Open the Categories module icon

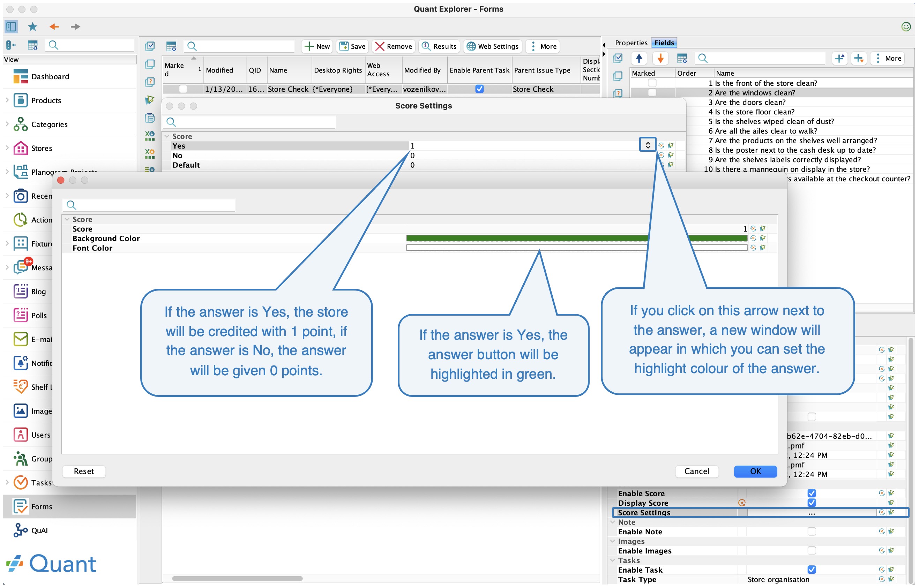(21, 125)
